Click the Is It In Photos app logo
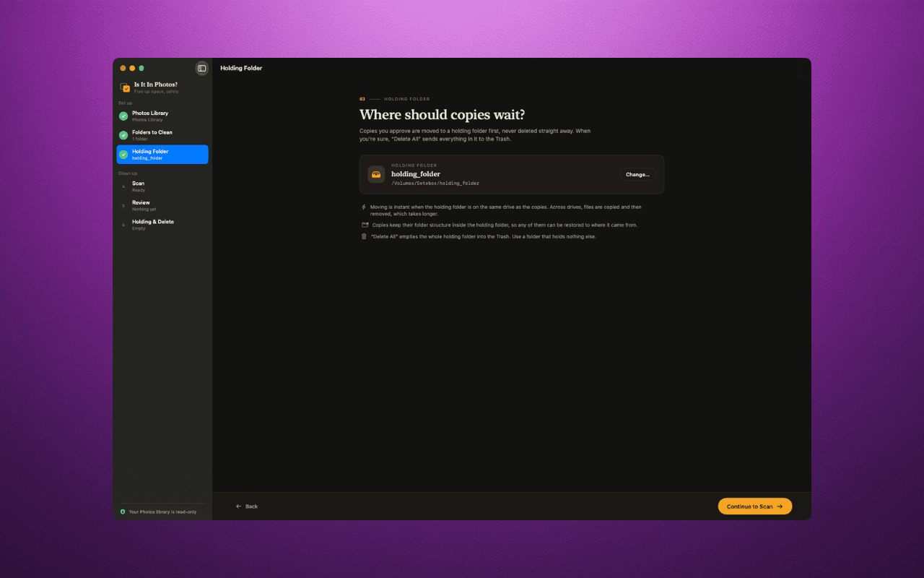The width and height of the screenshot is (924, 578). [125, 87]
